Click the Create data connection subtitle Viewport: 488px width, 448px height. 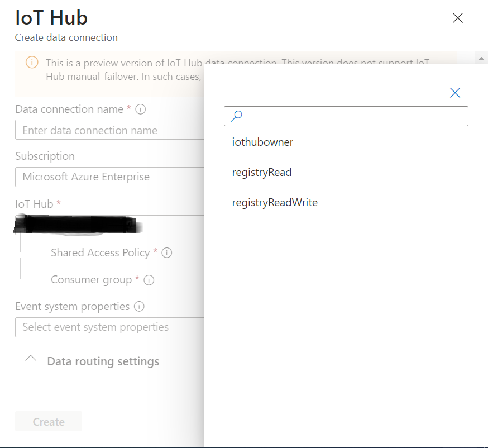point(66,37)
